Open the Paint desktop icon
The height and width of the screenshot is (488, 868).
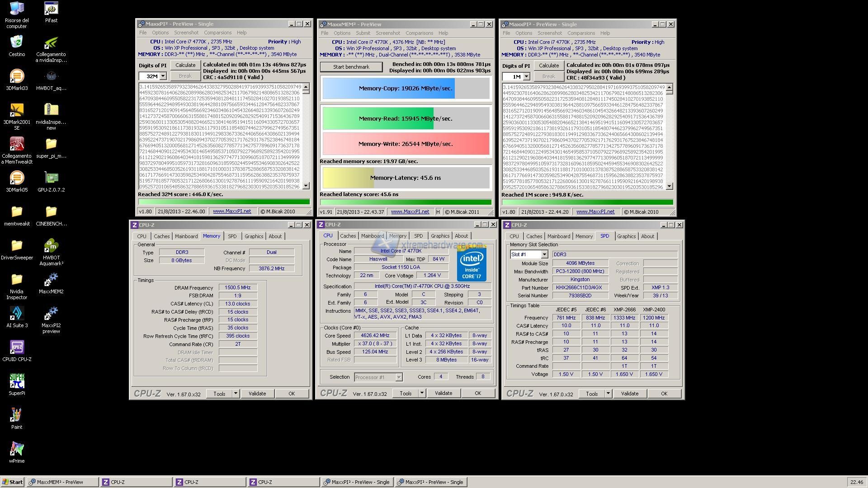tap(17, 415)
